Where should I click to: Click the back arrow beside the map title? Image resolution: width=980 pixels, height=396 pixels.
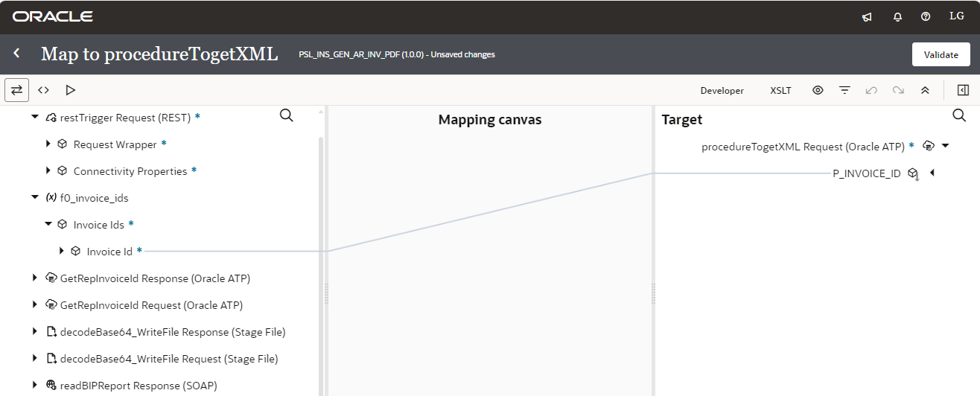tap(16, 54)
